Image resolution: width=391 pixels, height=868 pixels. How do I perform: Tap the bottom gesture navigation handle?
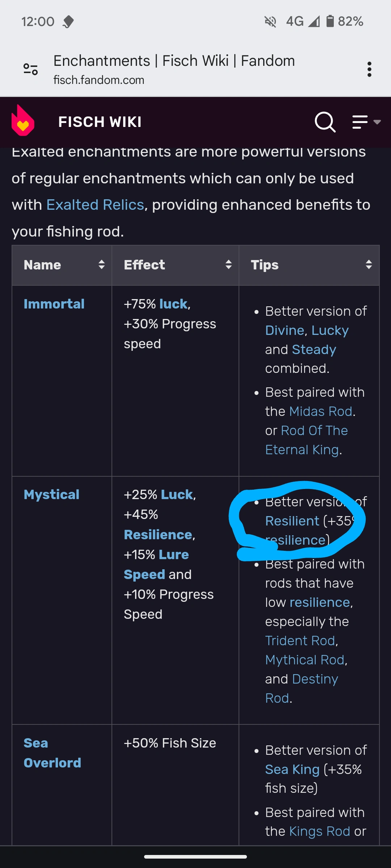click(195, 857)
